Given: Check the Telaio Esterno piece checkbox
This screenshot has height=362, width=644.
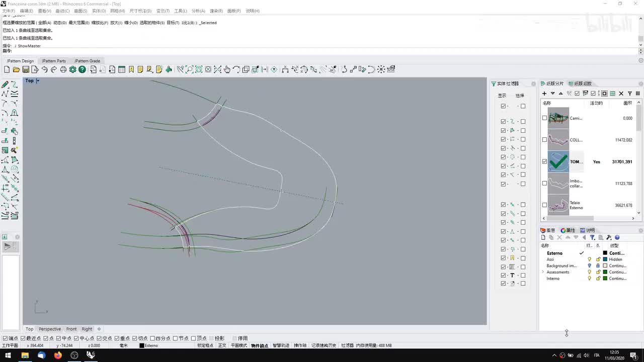Looking at the screenshot, I should pyautogui.click(x=544, y=205).
